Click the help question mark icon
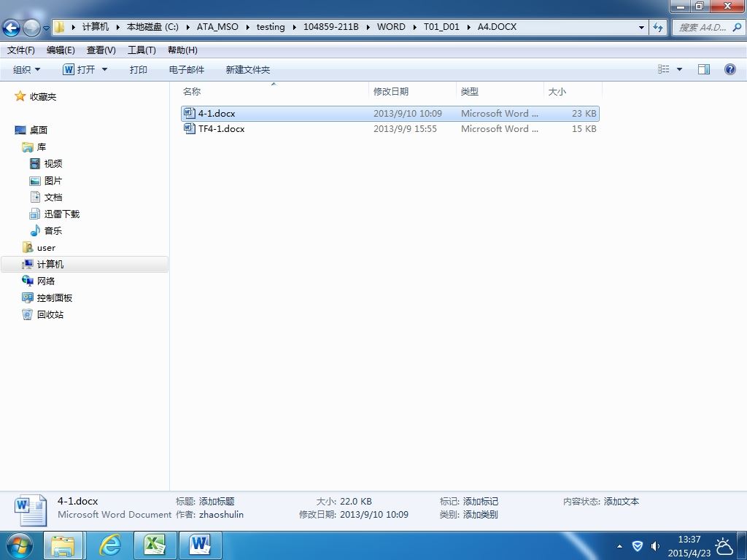The height and width of the screenshot is (560, 747). [729, 69]
